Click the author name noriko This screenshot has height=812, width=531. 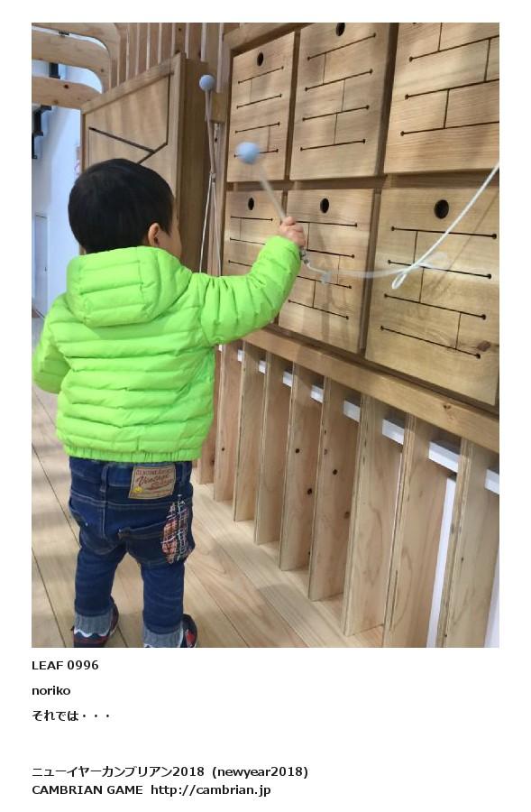[x=50, y=691]
